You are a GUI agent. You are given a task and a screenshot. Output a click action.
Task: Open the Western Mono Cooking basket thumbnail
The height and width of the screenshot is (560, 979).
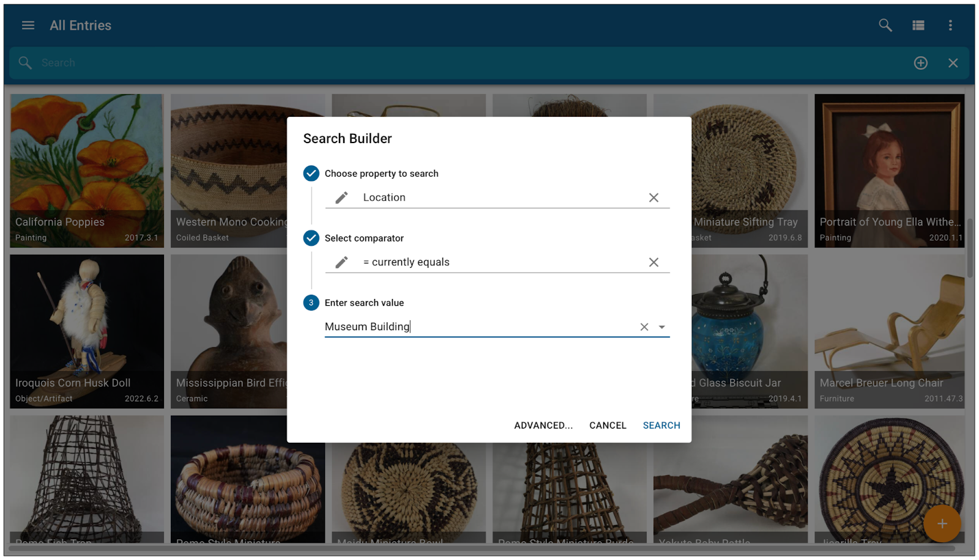(x=229, y=171)
